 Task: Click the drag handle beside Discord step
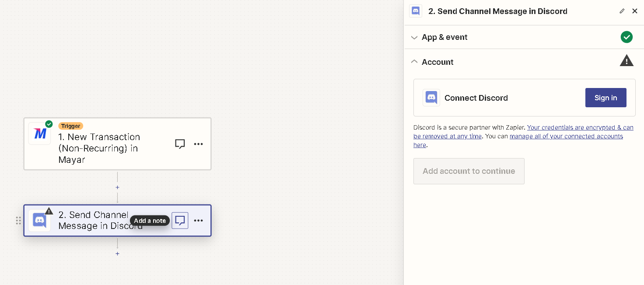coord(18,221)
